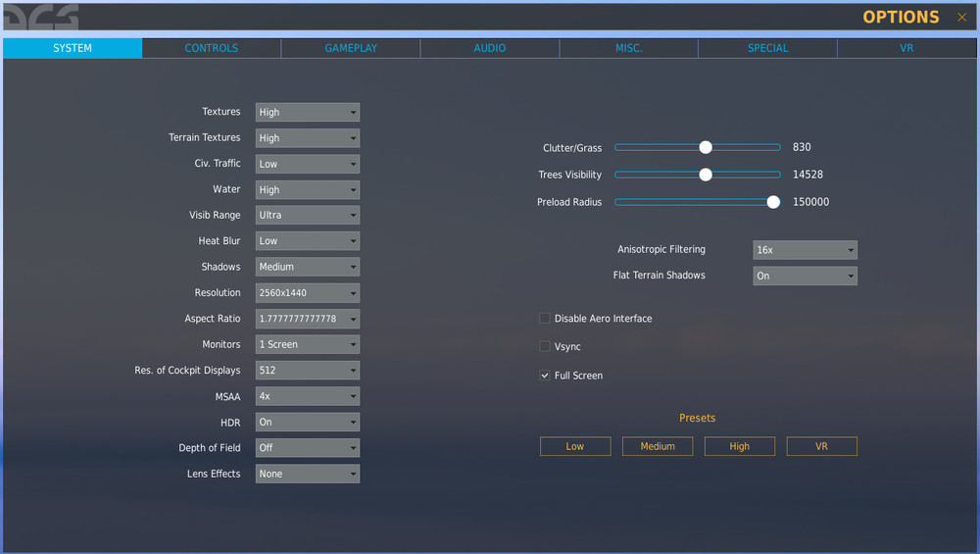Go to the Audio tab
The width and height of the screenshot is (980, 554).
tap(489, 48)
